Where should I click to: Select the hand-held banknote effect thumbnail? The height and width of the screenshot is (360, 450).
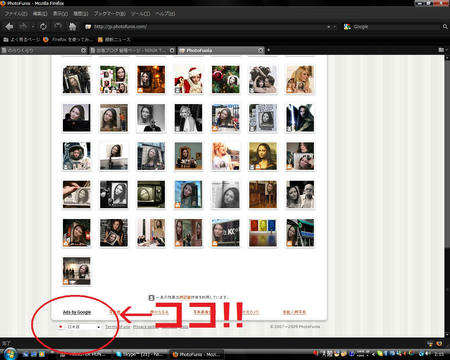pyautogui.click(x=76, y=194)
